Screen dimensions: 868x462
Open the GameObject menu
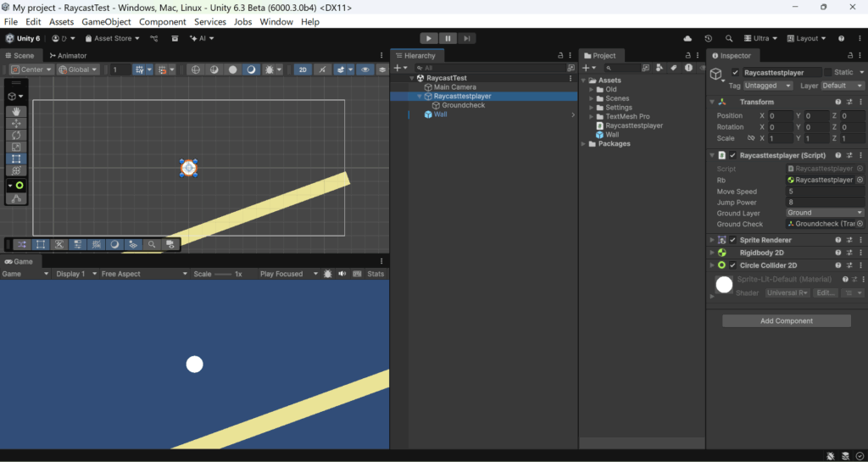click(106, 22)
